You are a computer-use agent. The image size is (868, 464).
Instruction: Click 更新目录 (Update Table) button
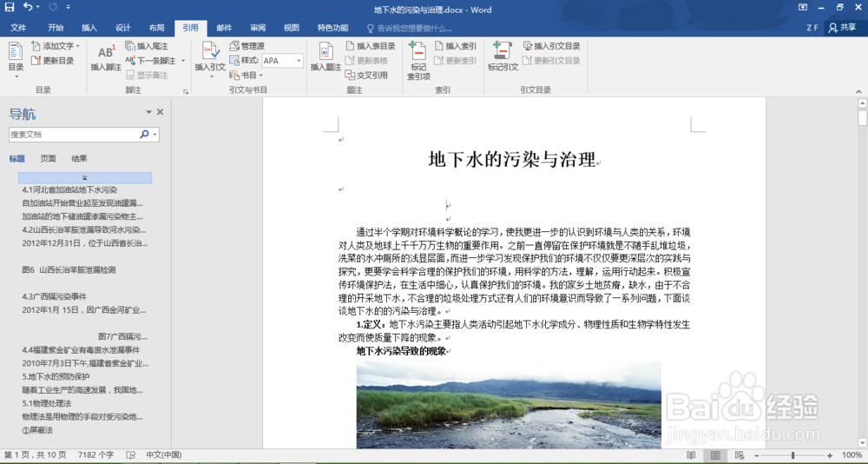(x=53, y=61)
